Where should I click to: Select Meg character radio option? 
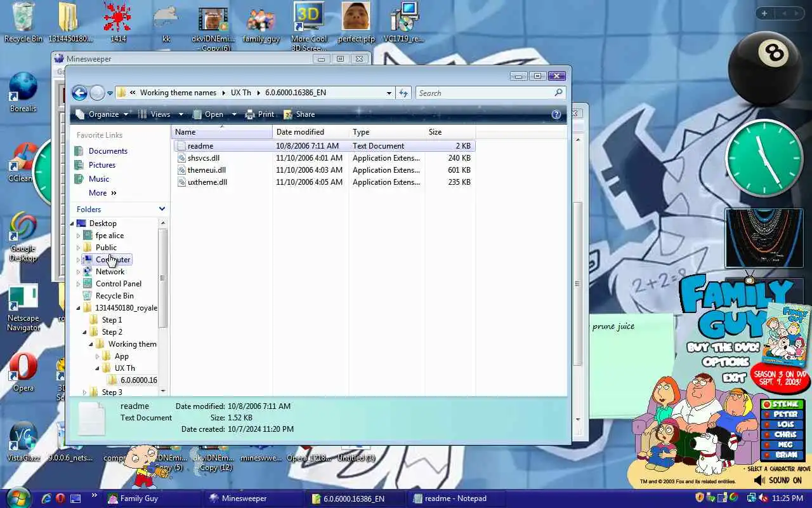(x=782, y=445)
